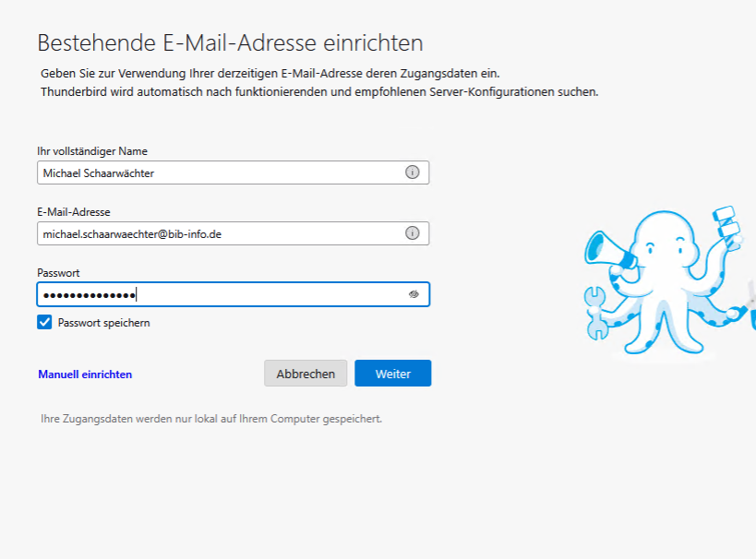Screen dimensions: 756x559
Task: Place cursor in the Passwort input field
Action: 268,294
